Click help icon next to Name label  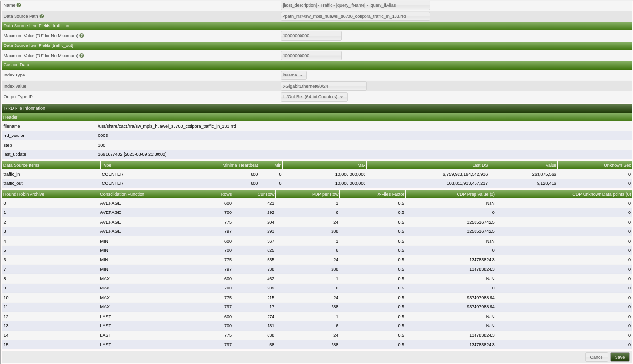click(19, 5)
